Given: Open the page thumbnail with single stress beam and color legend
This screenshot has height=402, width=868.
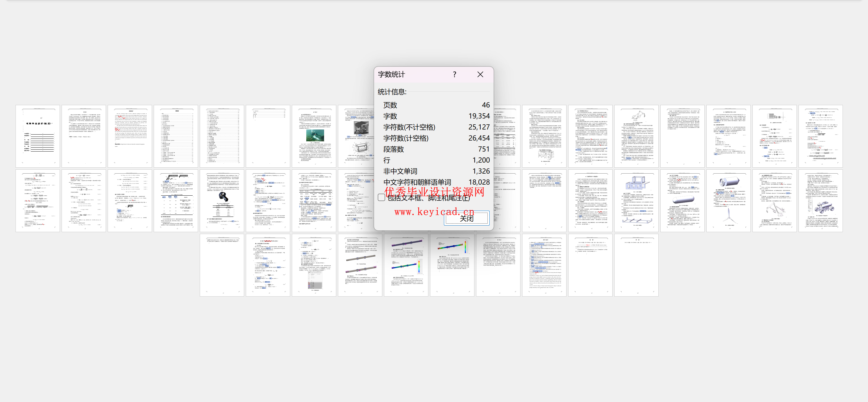Looking at the screenshot, I should (452, 265).
